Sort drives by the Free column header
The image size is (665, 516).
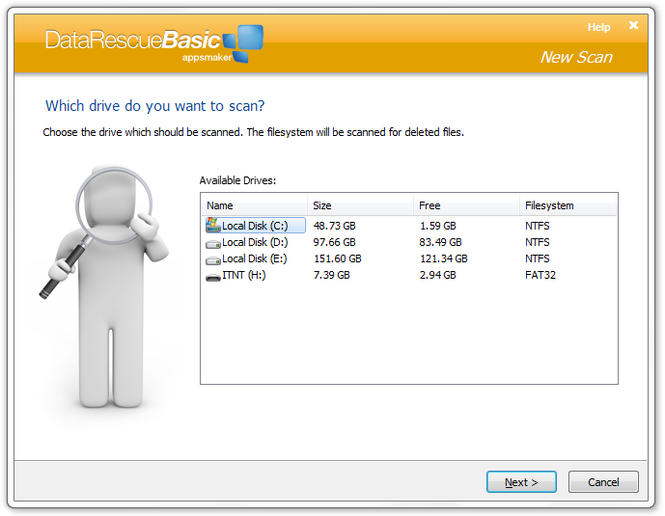466,205
